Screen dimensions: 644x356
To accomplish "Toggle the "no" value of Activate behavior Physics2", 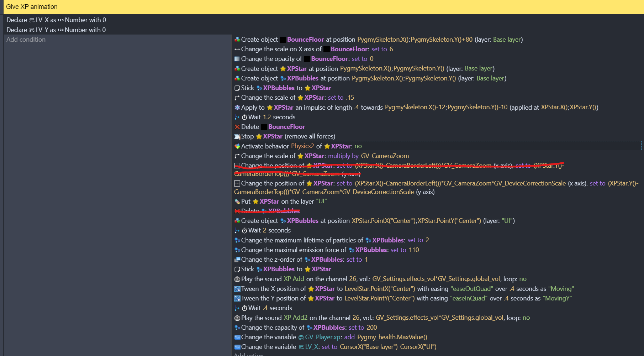I will coord(358,146).
